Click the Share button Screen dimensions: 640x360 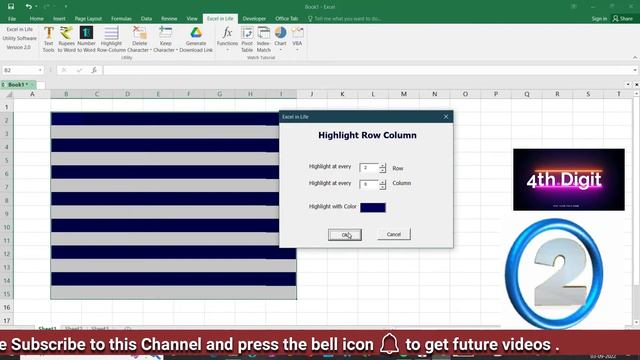622,19
